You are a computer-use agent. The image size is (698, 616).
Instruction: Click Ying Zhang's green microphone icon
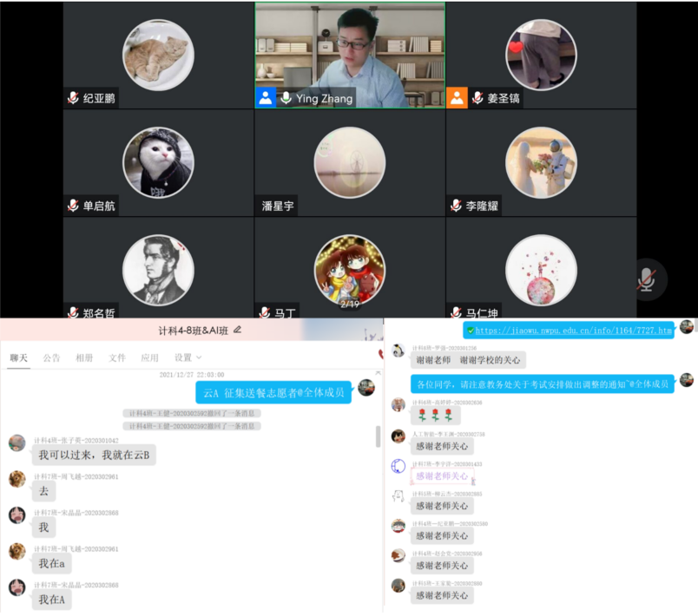(286, 98)
